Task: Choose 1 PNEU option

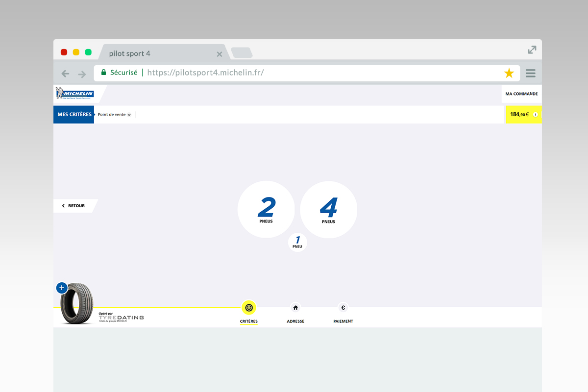Action: (x=297, y=243)
